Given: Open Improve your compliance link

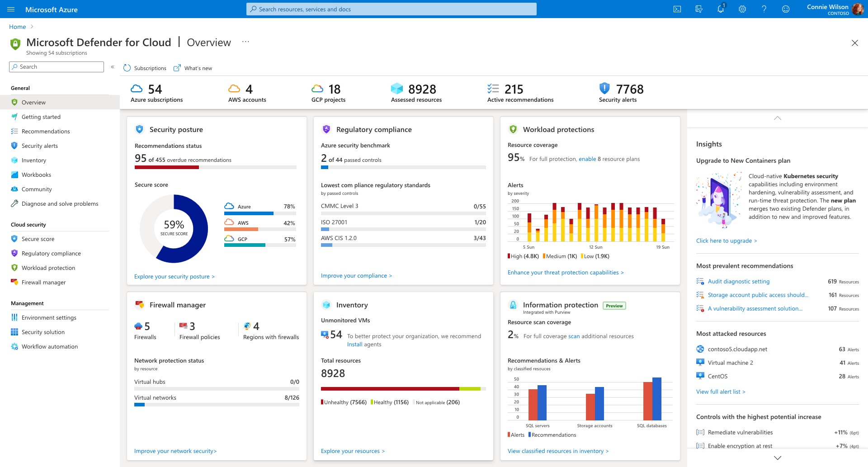Looking at the screenshot, I should 356,275.
